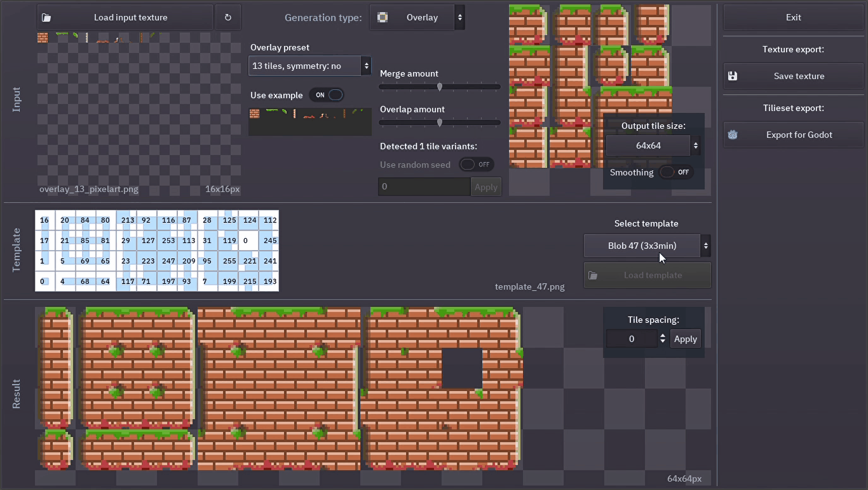Click the Detected 1 tile variants text
The width and height of the screenshot is (868, 490).
pos(428,146)
